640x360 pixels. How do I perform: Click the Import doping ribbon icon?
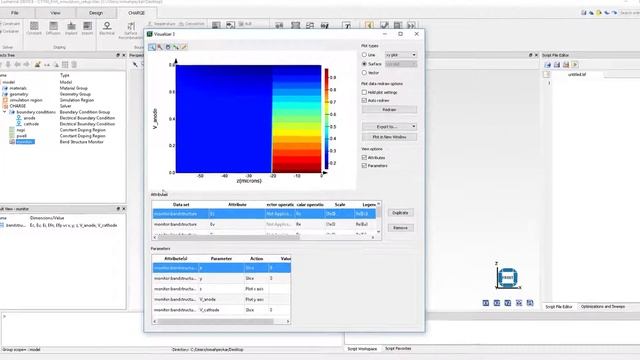(87, 28)
